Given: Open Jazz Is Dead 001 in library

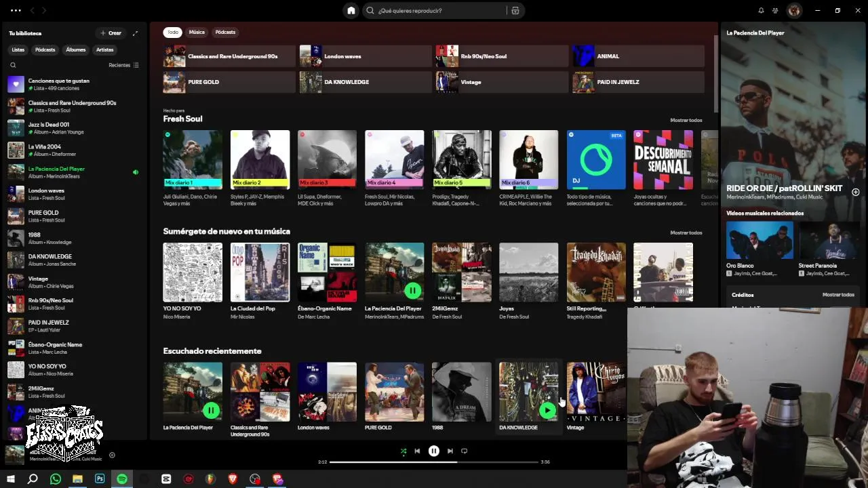Looking at the screenshot, I should [74, 128].
